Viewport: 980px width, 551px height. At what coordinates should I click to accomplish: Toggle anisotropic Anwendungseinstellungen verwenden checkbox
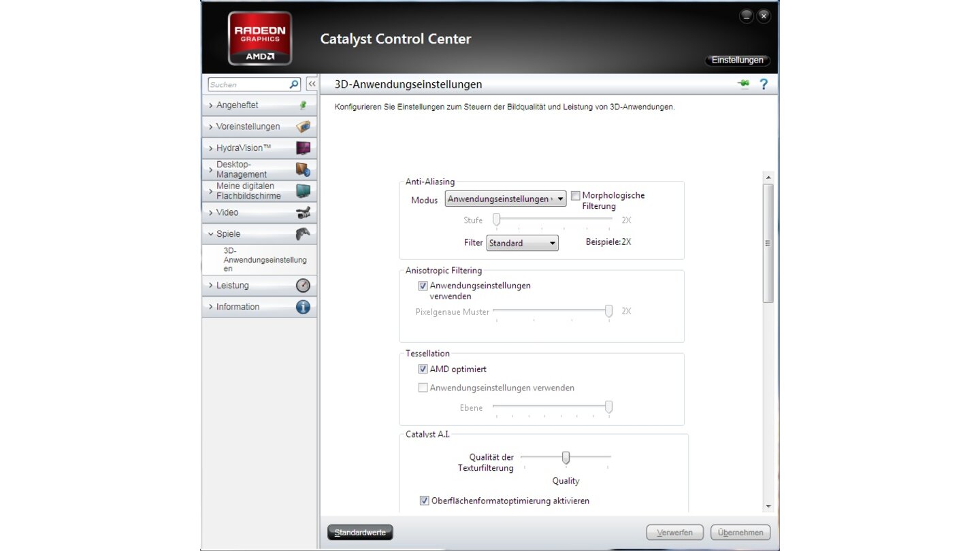(x=423, y=286)
